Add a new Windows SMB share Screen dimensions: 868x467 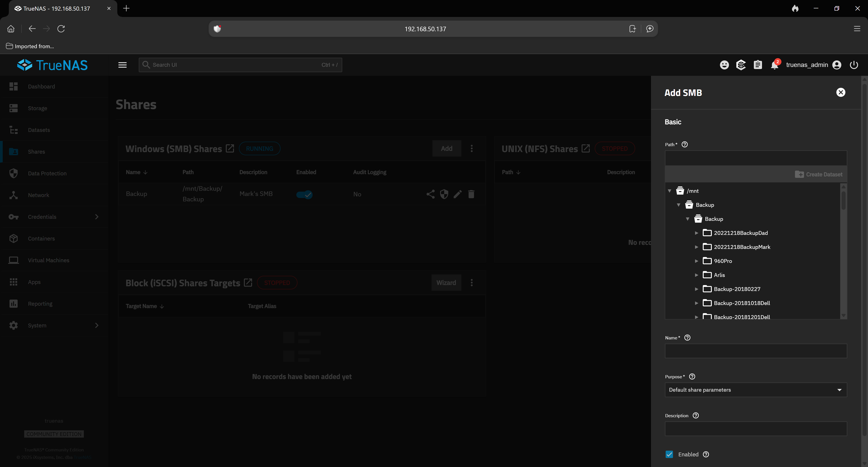pyautogui.click(x=446, y=148)
